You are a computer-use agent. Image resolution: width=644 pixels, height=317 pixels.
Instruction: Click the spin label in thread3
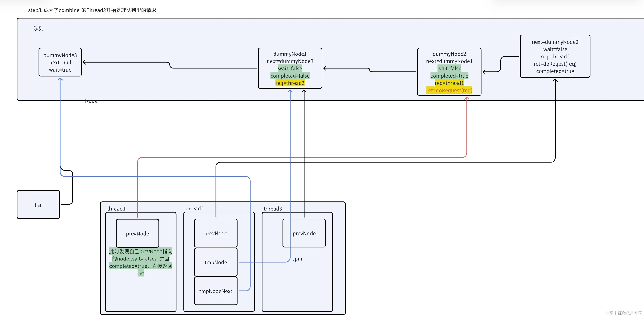[x=297, y=259]
